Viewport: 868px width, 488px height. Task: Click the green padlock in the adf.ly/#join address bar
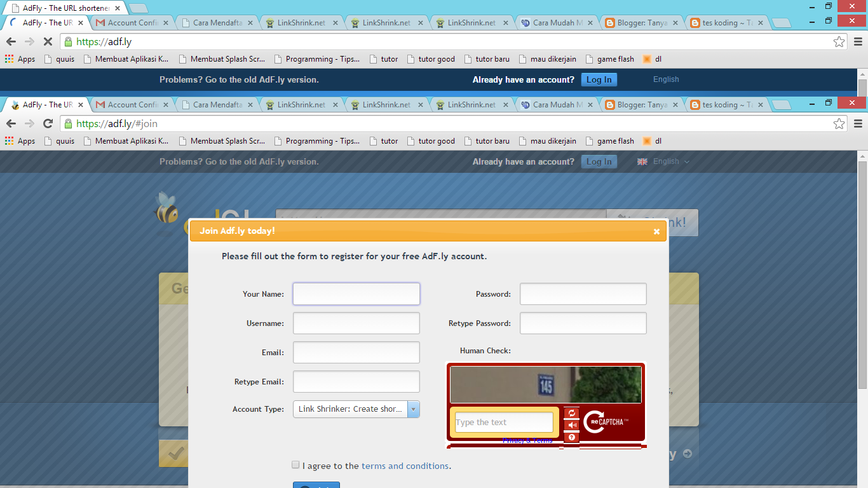coord(68,123)
